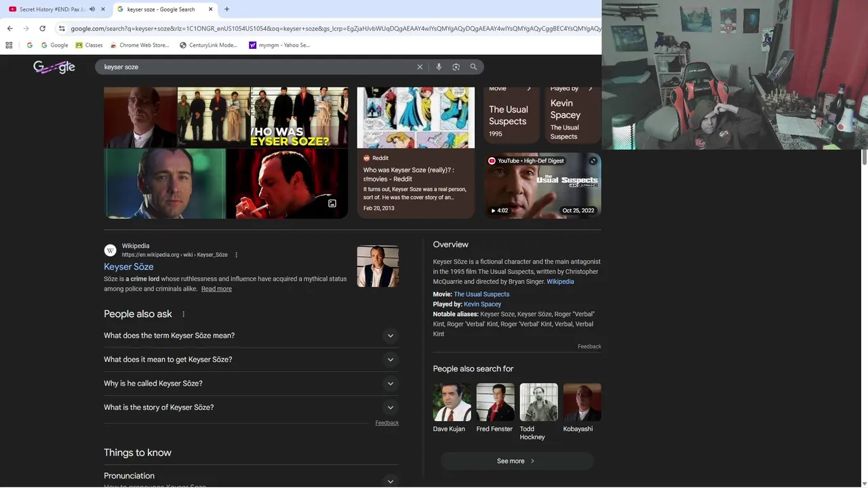Click Feedback under People also ask
The width and height of the screenshot is (868, 488).
[387, 423]
